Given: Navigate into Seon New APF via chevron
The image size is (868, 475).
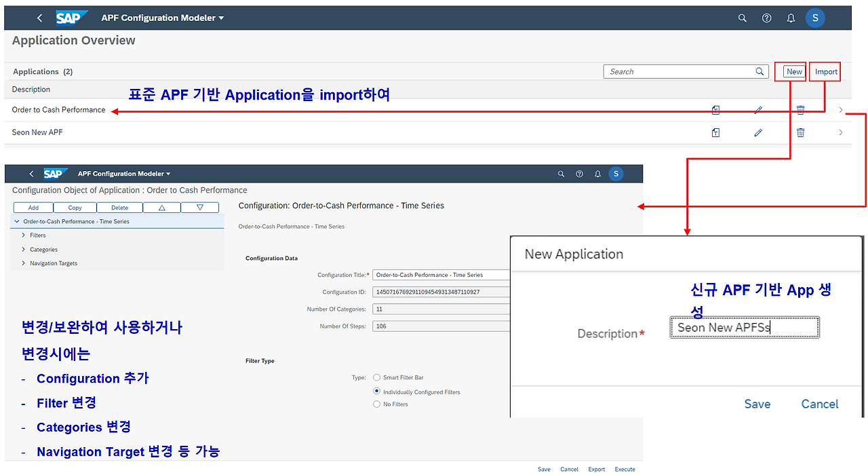Looking at the screenshot, I should [841, 132].
